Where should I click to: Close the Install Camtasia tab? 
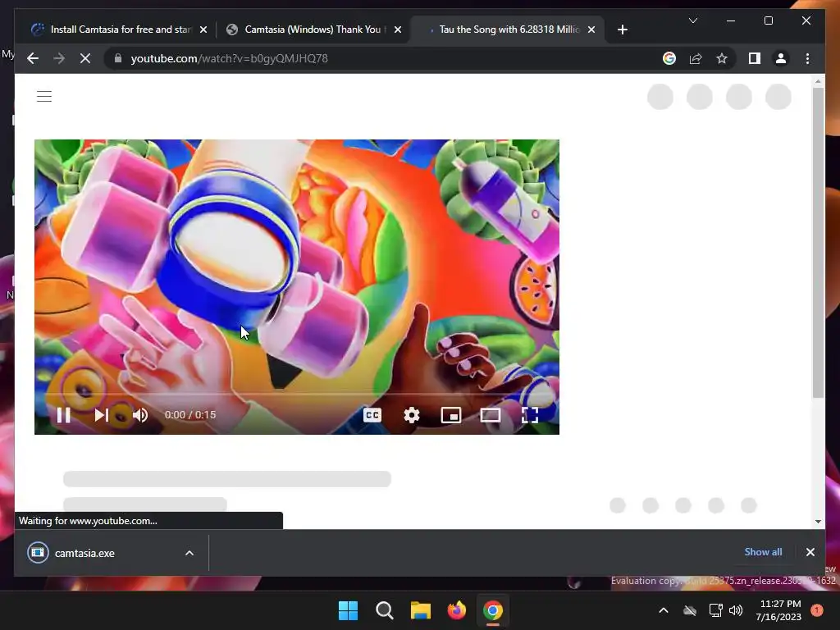click(203, 30)
